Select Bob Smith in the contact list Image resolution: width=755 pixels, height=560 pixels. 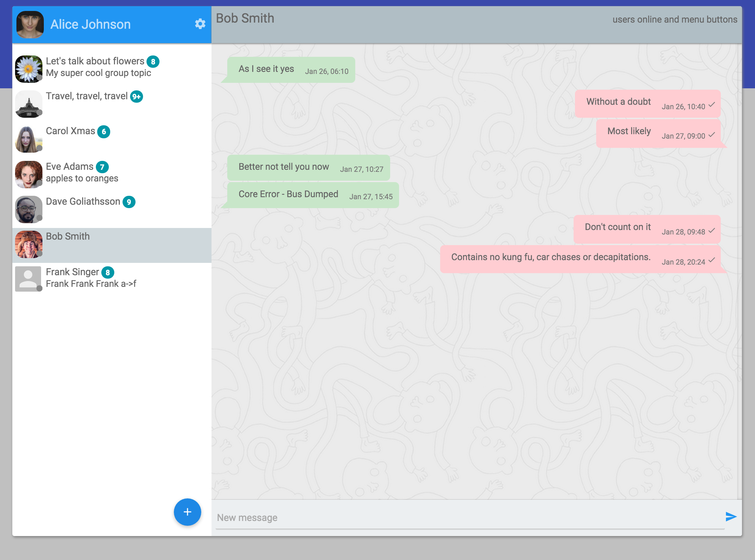pos(112,245)
